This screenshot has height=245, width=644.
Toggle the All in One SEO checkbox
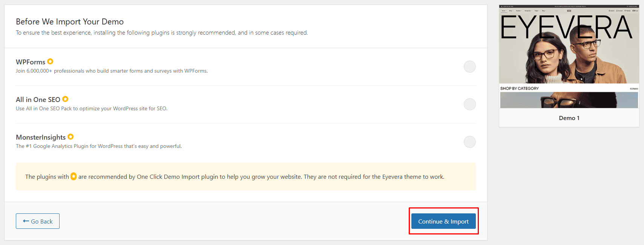point(469,104)
